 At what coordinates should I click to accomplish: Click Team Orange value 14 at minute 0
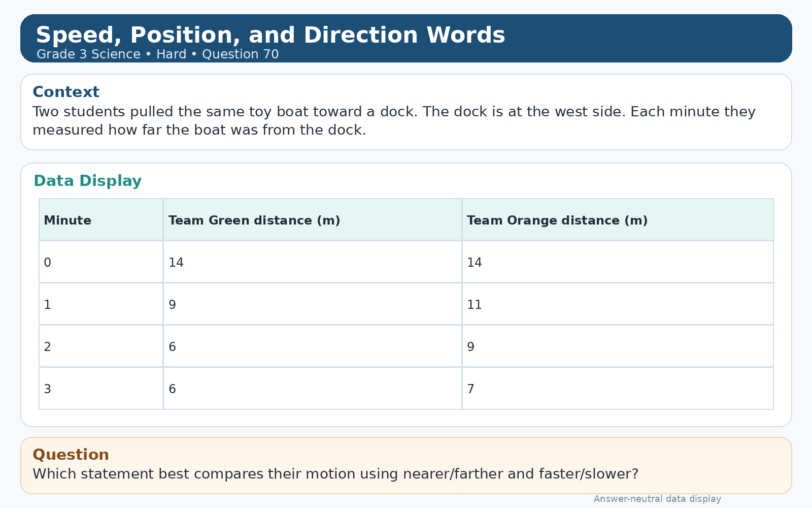475,263
